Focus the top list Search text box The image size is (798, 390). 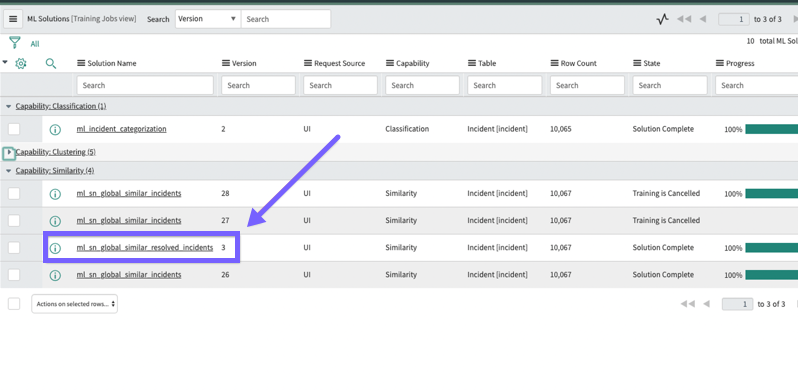286,19
